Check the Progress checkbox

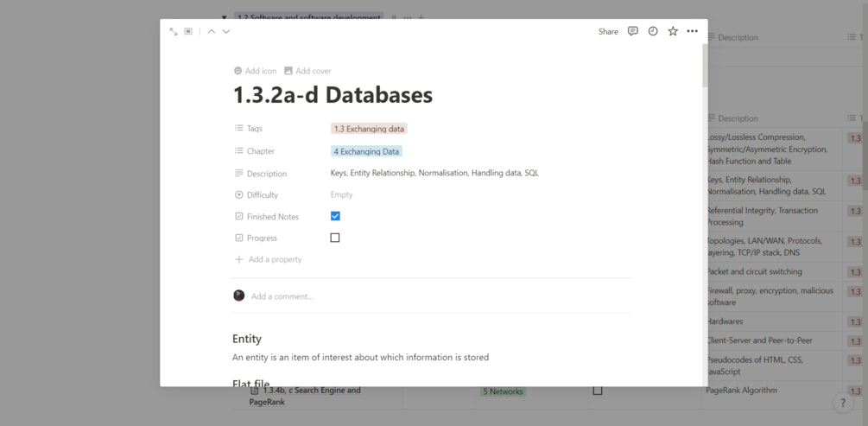(335, 238)
